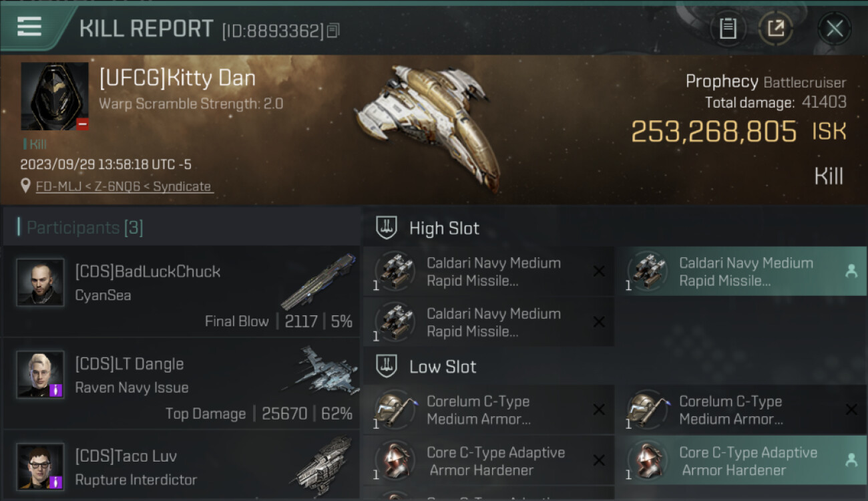
Task: Select highlighted Caldari Navy Rapid Missile item
Action: click(740, 271)
